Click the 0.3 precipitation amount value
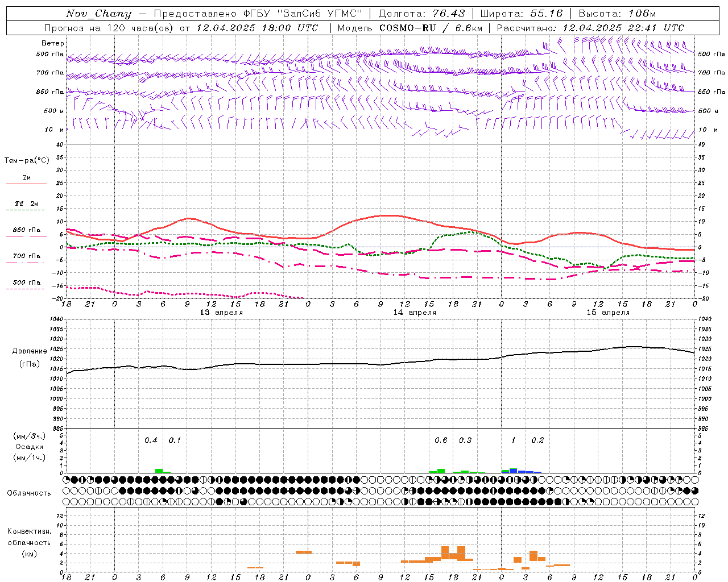 point(465,440)
